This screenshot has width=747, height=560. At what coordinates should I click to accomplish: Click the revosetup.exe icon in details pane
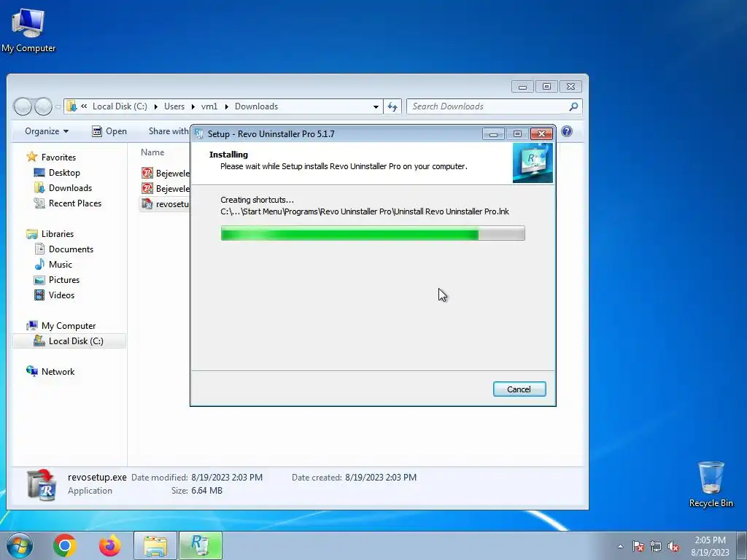coord(42,484)
